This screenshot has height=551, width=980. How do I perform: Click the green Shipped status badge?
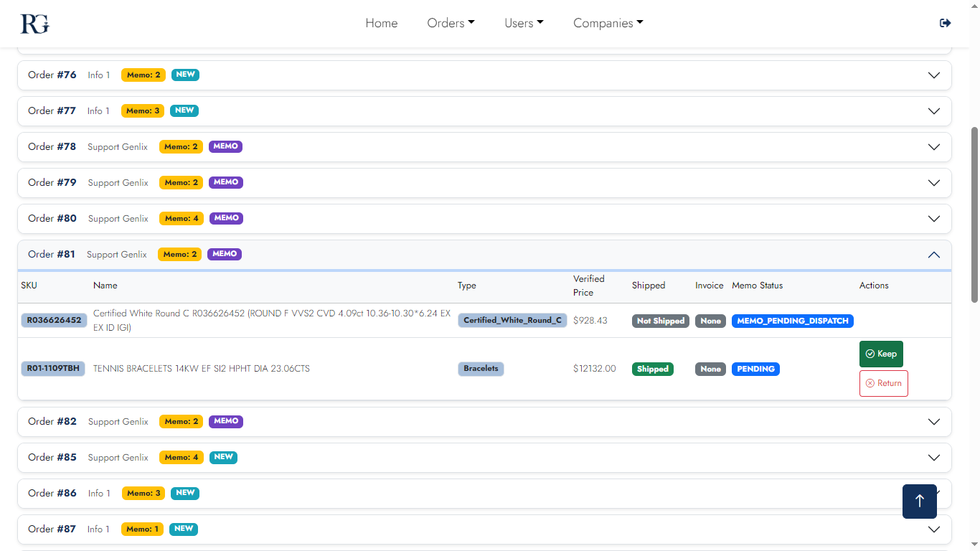pos(652,369)
